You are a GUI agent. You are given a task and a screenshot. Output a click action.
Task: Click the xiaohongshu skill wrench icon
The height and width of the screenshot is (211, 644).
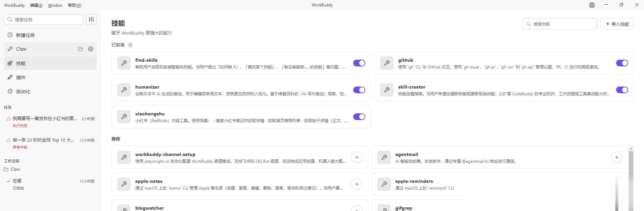(124, 117)
